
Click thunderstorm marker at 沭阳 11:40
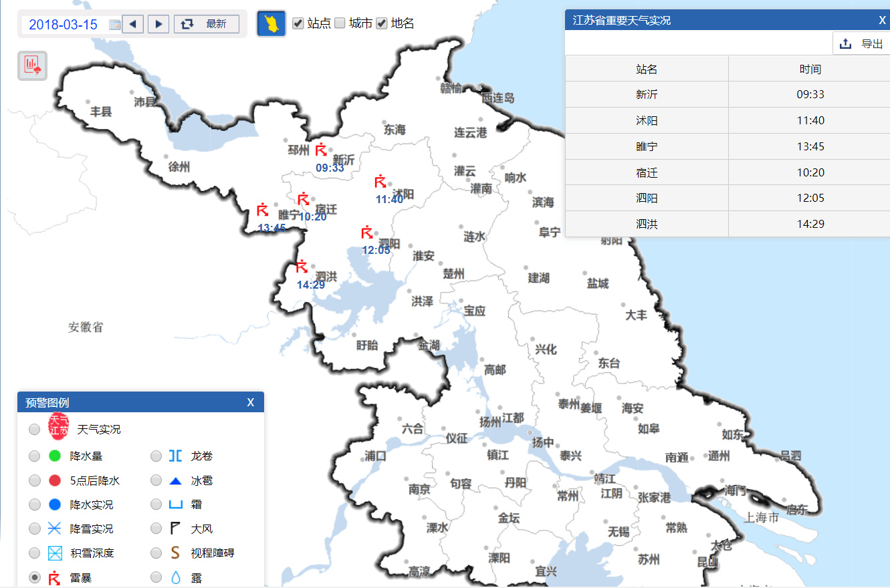click(380, 181)
